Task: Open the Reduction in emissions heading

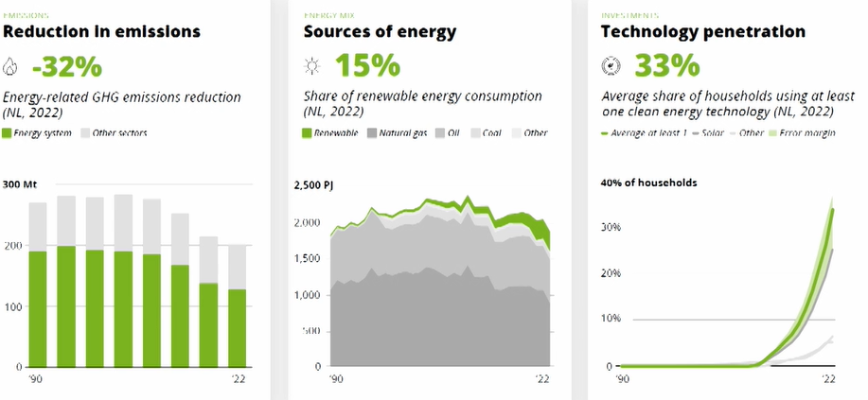Action: pyautogui.click(x=101, y=32)
